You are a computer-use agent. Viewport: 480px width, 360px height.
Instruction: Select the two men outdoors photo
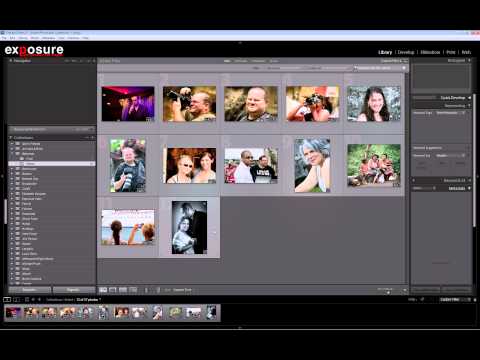251,166
